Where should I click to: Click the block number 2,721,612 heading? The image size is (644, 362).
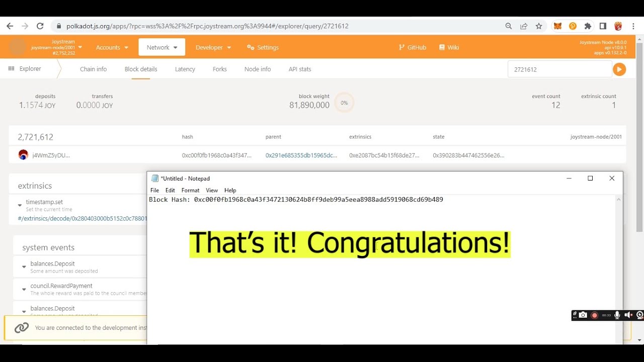pyautogui.click(x=35, y=137)
